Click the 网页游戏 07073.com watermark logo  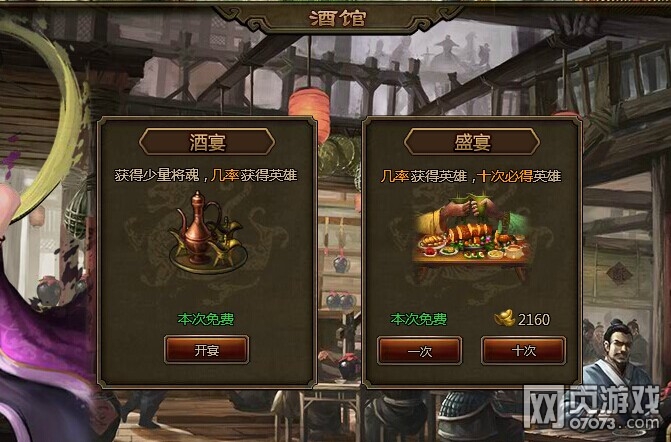594,406
